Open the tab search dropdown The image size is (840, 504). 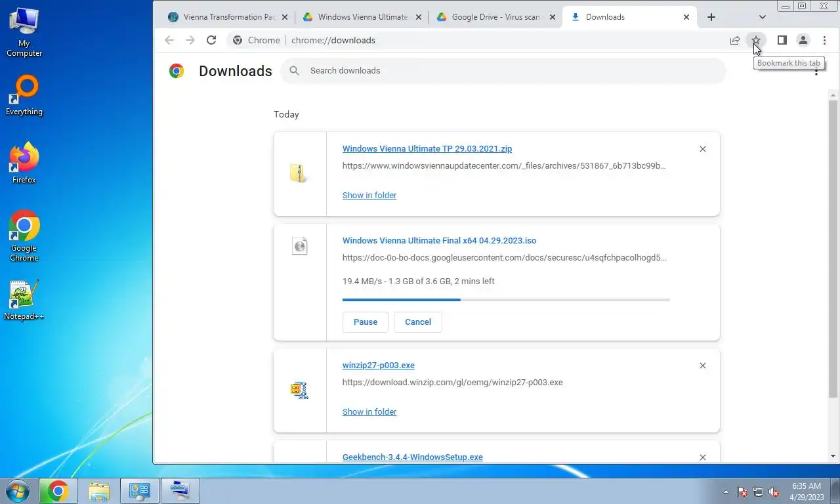pos(762,17)
